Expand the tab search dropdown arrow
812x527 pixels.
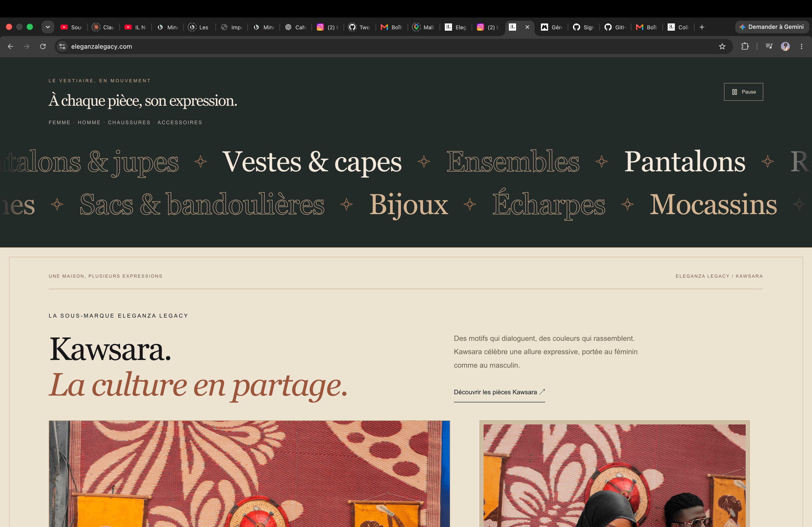[x=48, y=27]
